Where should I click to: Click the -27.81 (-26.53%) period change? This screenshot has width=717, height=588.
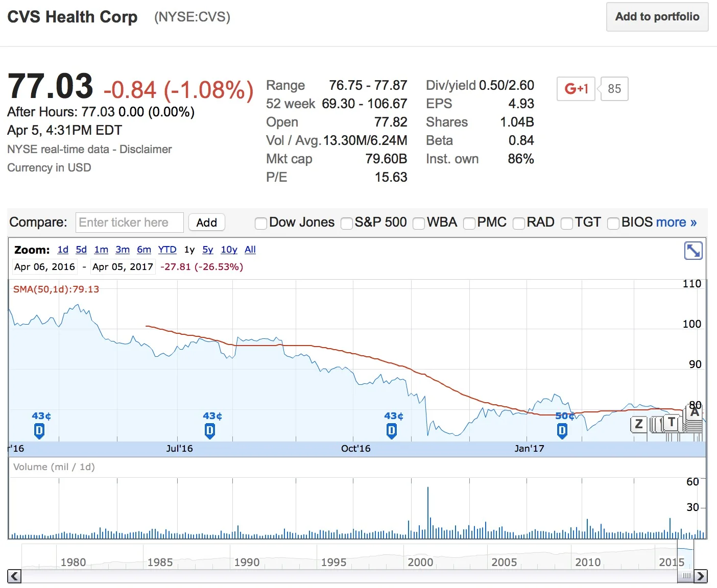(x=202, y=266)
